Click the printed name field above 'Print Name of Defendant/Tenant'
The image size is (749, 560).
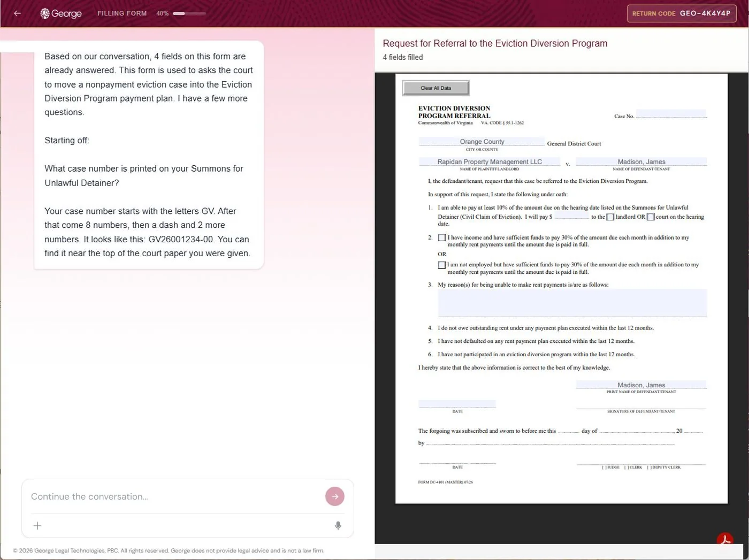tap(641, 385)
